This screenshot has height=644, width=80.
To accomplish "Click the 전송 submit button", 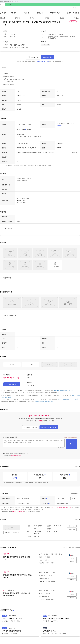I will coord(71,444).
